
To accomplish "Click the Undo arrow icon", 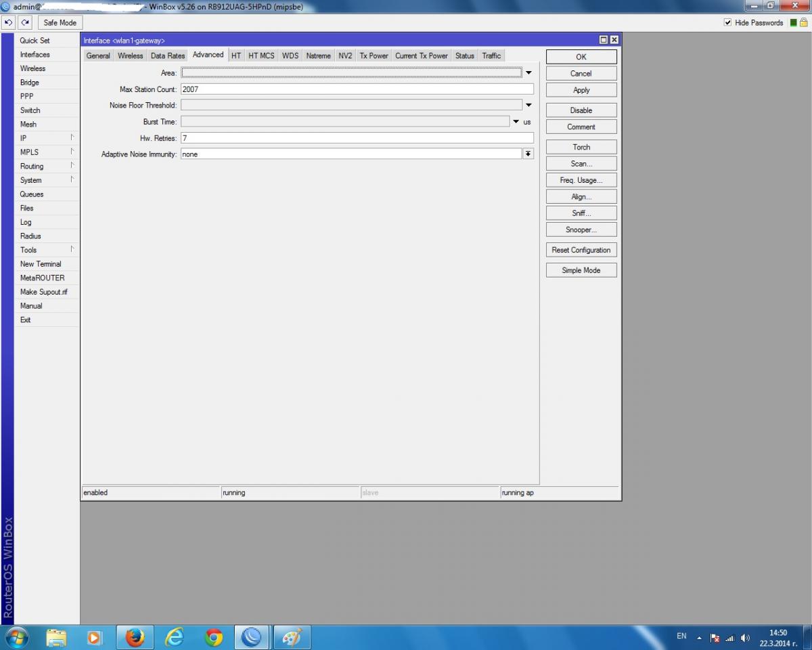I will [x=9, y=22].
